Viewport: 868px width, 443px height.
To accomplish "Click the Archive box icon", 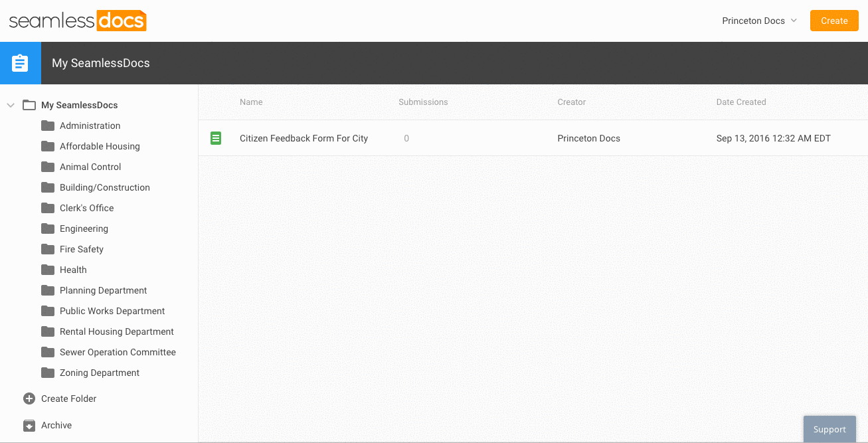I will (x=29, y=425).
